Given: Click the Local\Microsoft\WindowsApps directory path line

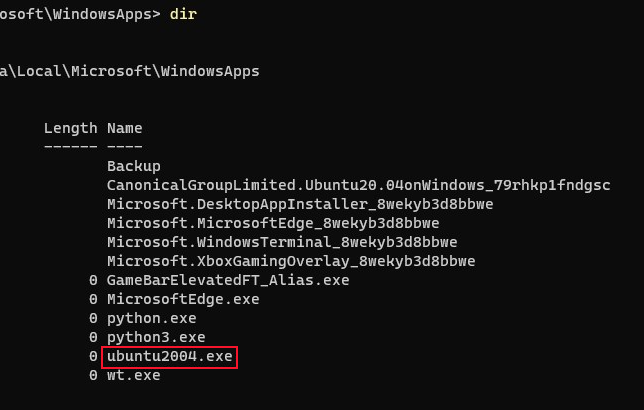Looking at the screenshot, I should click(x=130, y=71).
